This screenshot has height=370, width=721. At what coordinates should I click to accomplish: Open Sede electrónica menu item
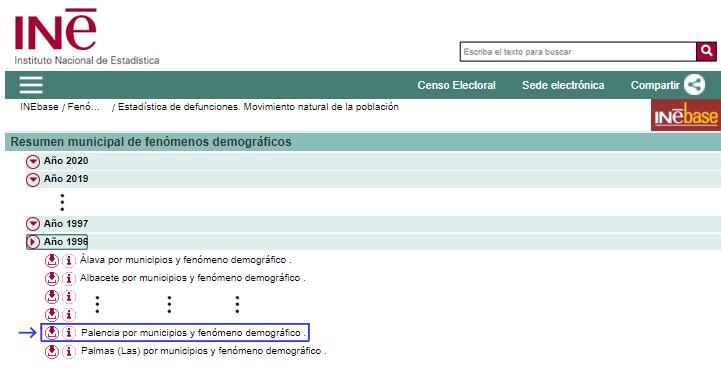[x=563, y=85]
